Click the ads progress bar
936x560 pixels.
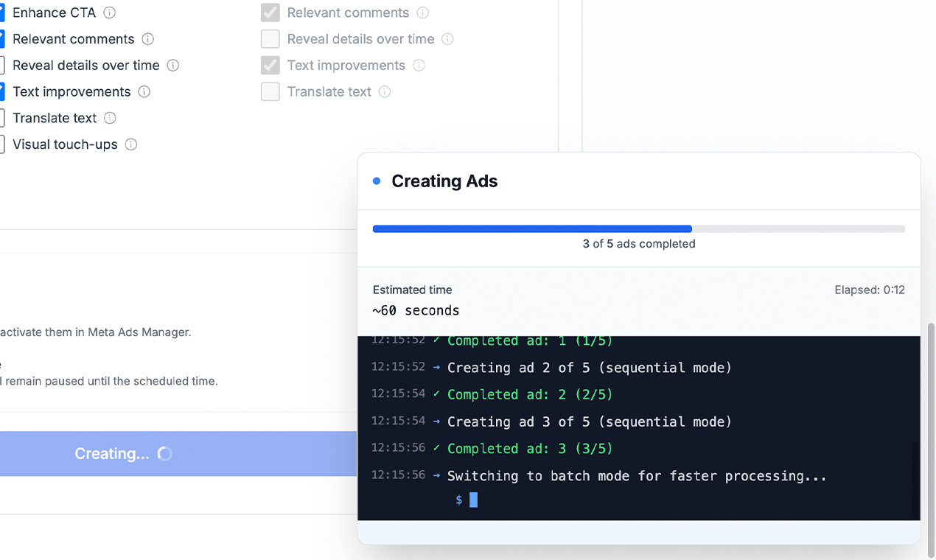639,229
